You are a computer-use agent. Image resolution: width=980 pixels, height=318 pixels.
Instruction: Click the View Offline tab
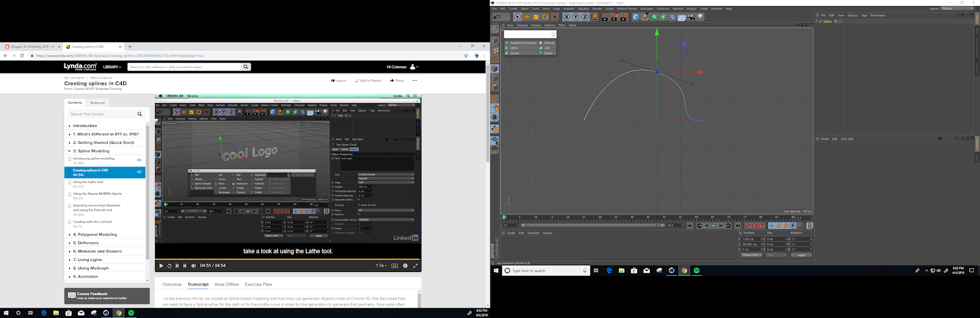(227, 284)
